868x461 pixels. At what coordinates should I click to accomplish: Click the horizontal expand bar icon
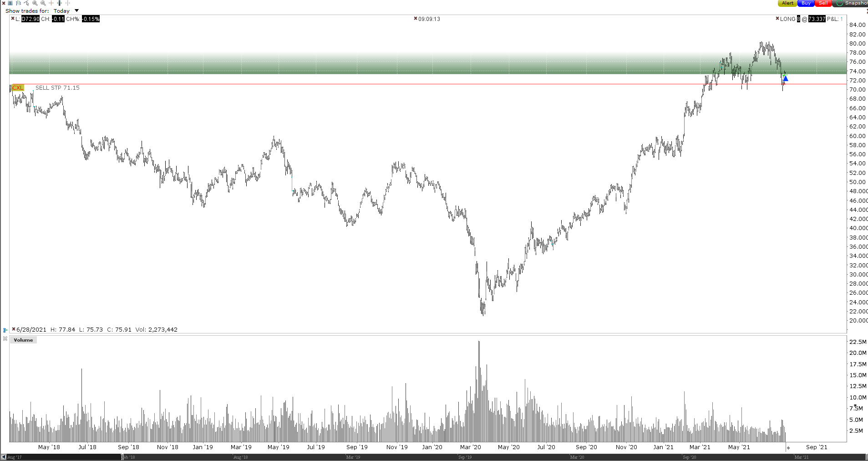59,3
